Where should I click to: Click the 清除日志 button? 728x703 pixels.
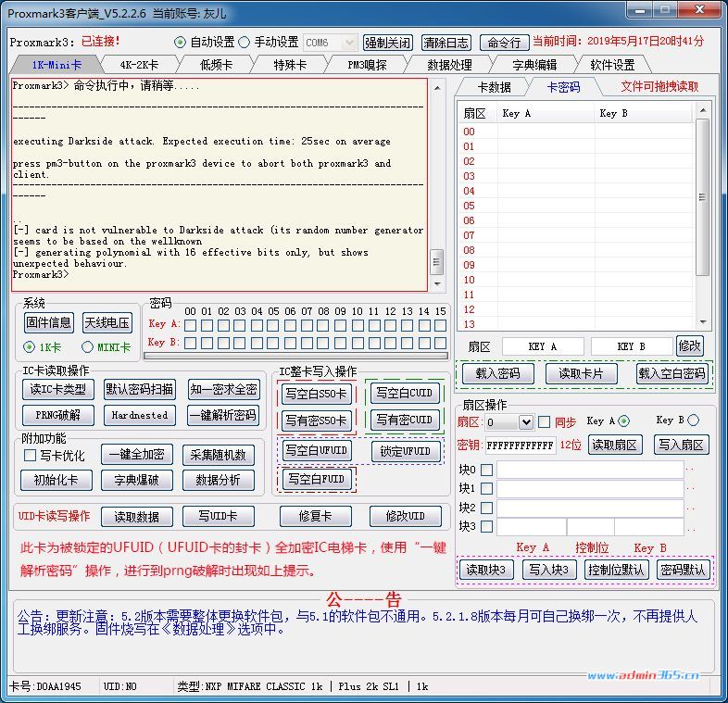point(446,43)
